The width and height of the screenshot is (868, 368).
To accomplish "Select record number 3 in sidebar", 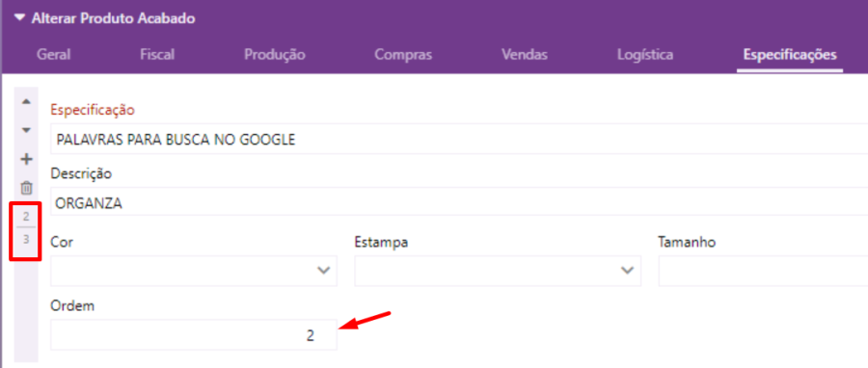I will tap(26, 240).
